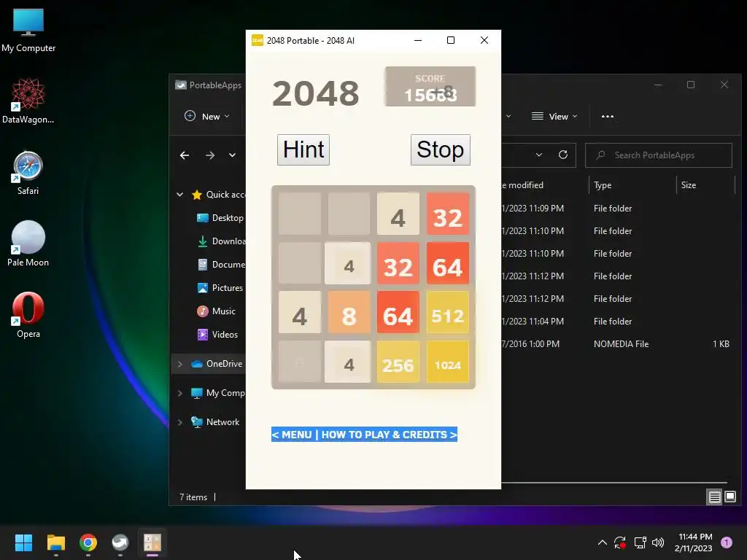Click the 512 tile on the board
Viewport: 747px width, 560px height.
(x=447, y=312)
